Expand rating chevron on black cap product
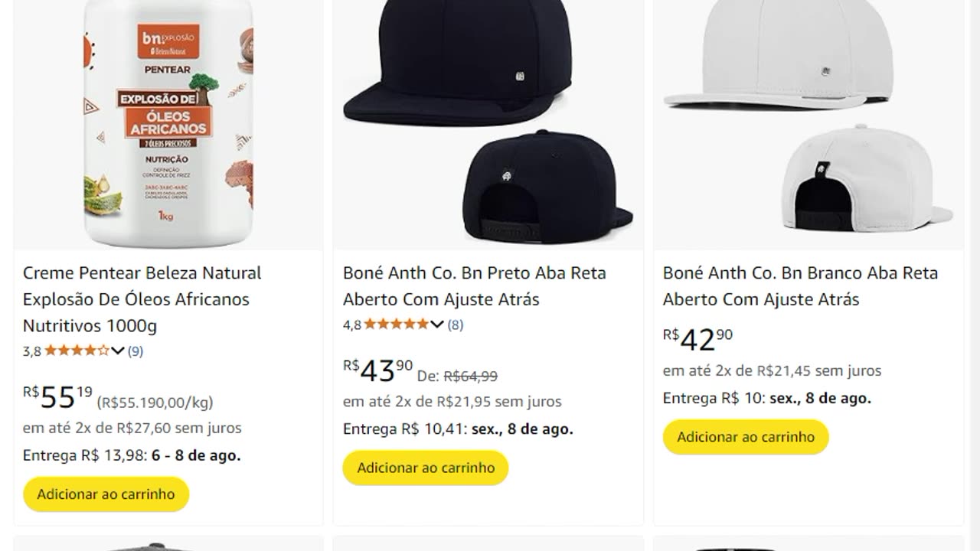Viewport: 980px width, 551px height. 437,324
